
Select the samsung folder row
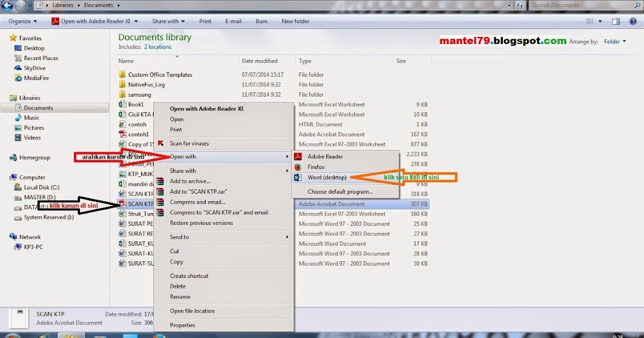[274, 94]
